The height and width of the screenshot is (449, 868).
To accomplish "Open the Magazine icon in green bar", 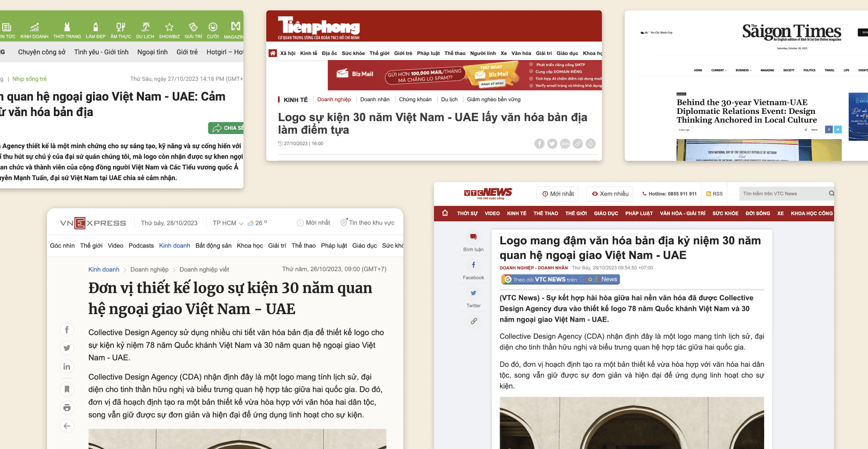I will click(x=236, y=27).
